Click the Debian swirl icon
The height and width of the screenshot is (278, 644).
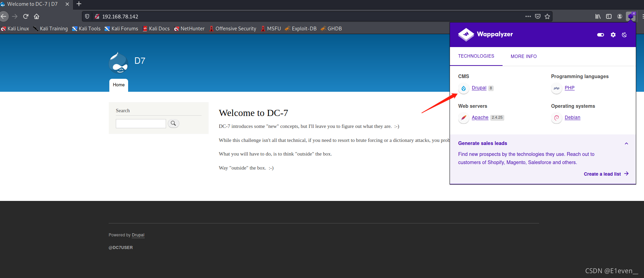557,118
